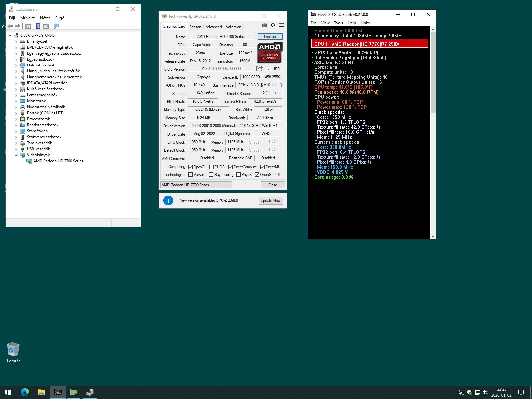Viewport: 532px width, 399px height.
Task: Toggle the OpenCL checkbox
Action: (x=191, y=167)
